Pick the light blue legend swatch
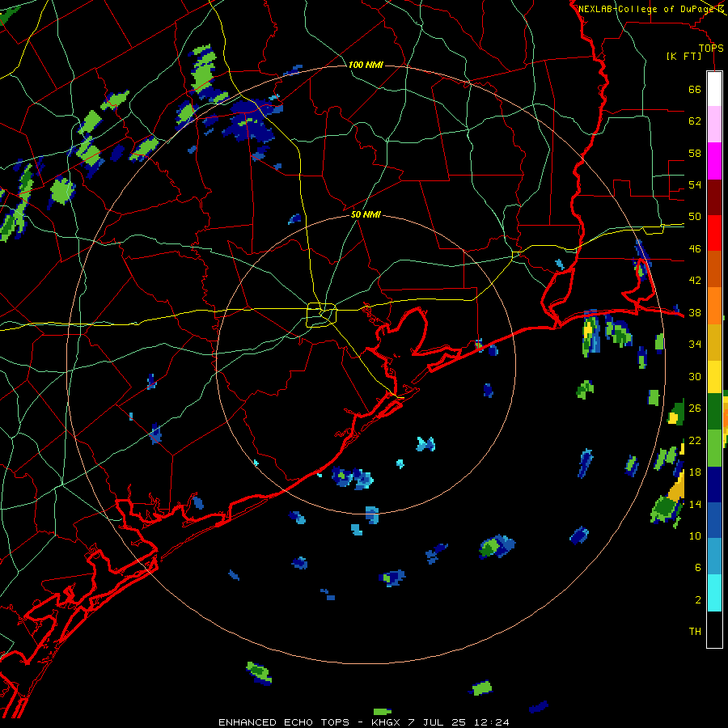728x728 pixels. tap(714, 557)
